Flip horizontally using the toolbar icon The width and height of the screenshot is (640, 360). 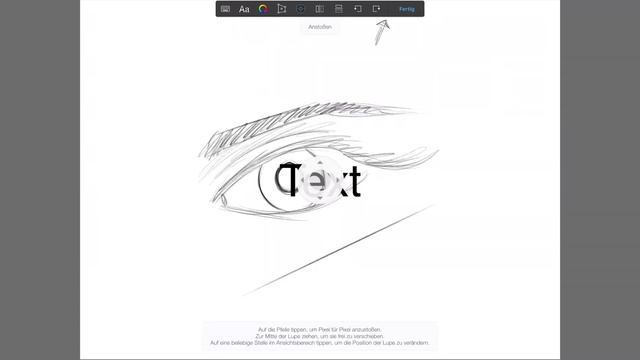click(320, 9)
